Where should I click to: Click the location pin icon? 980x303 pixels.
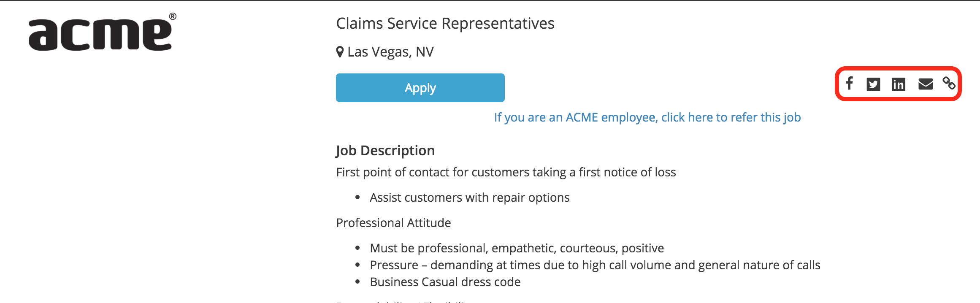coord(340,52)
